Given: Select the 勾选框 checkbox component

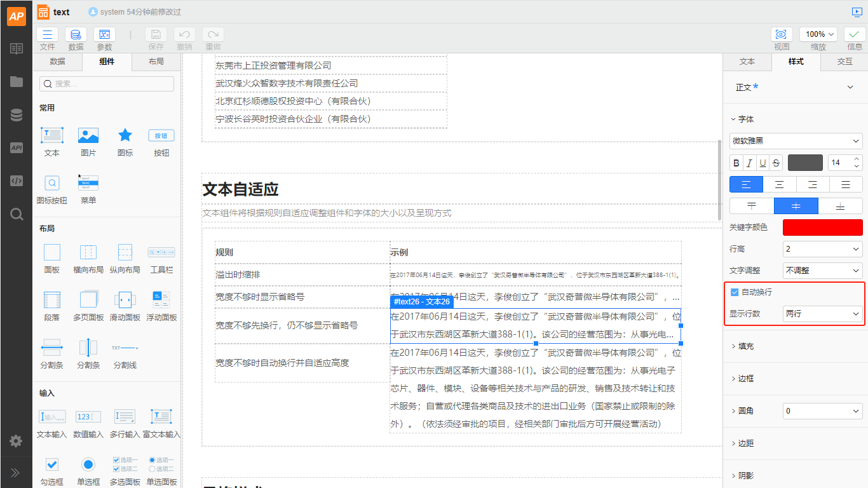Looking at the screenshot, I should 51,465.
